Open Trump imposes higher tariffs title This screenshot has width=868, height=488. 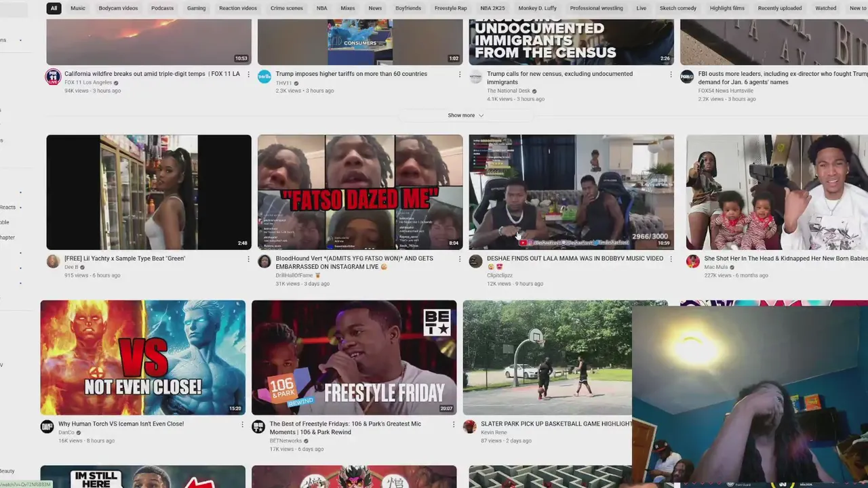tap(351, 74)
